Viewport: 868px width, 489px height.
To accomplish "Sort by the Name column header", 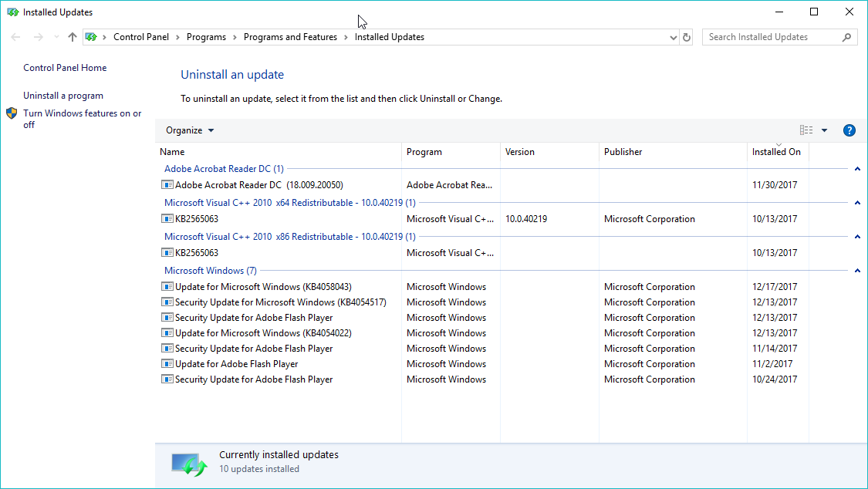I will pyautogui.click(x=279, y=152).
